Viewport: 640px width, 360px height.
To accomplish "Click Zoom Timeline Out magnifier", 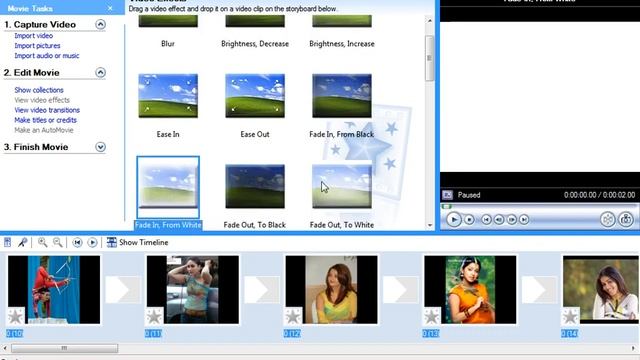I will coord(58,242).
